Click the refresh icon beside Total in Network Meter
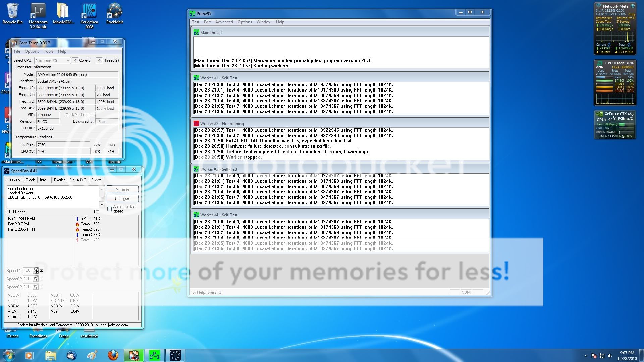This screenshot has width=644, height=362. (629, 45)
